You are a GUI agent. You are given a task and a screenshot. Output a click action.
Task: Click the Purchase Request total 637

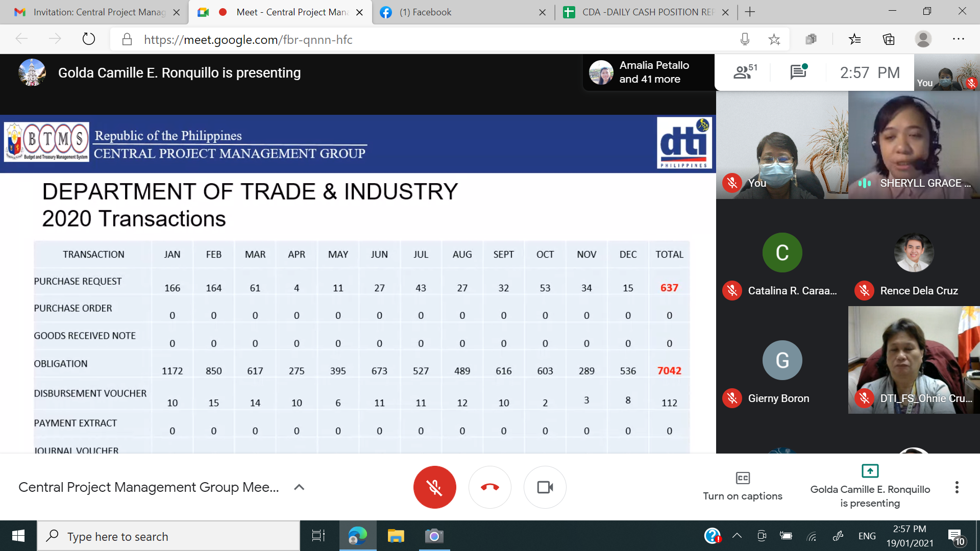[669, 288]
